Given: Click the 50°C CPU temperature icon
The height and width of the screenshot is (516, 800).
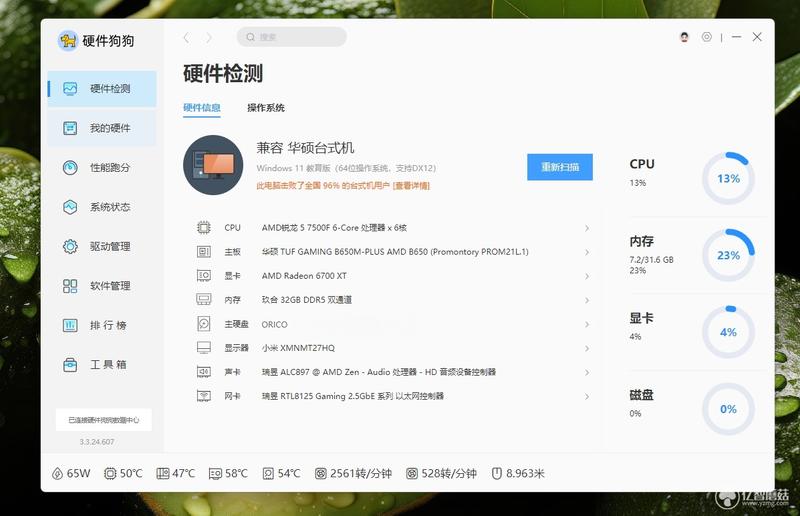Looking at the screenshot, I should click(110, 474).
